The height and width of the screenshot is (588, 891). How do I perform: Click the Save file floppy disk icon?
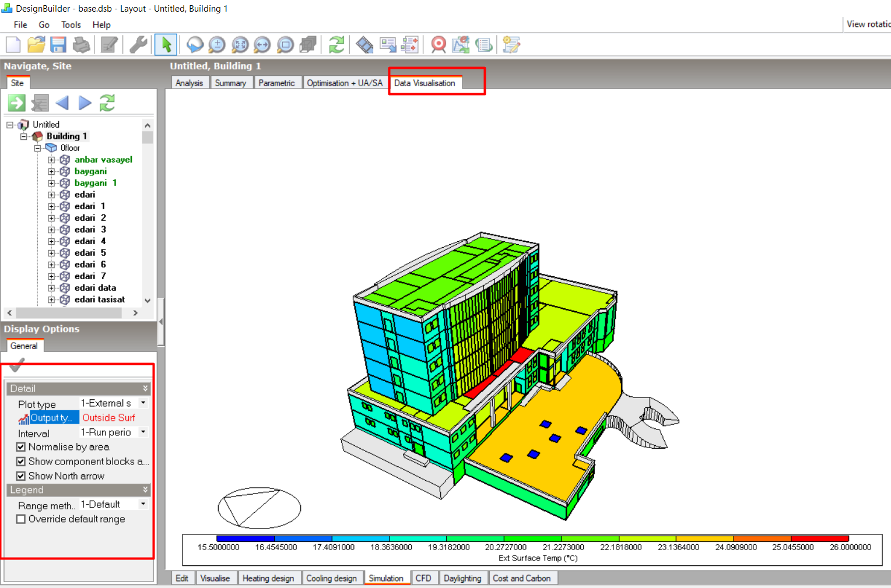58,45
